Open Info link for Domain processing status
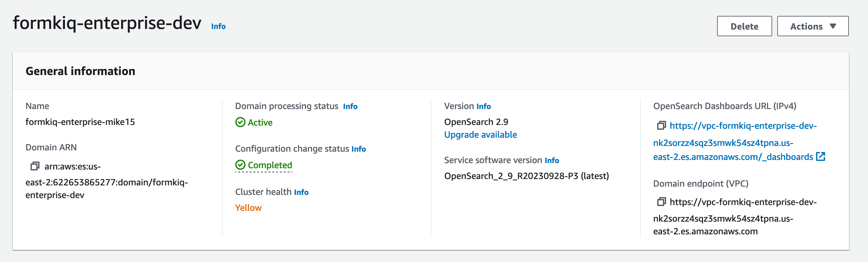Screen dimensions: 868x262 point(350,106)
